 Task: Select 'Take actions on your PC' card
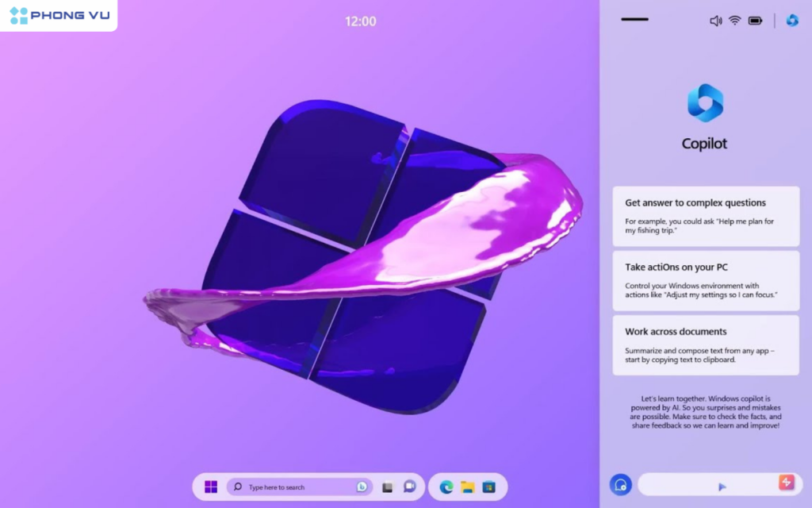click(x=706, y=281)
